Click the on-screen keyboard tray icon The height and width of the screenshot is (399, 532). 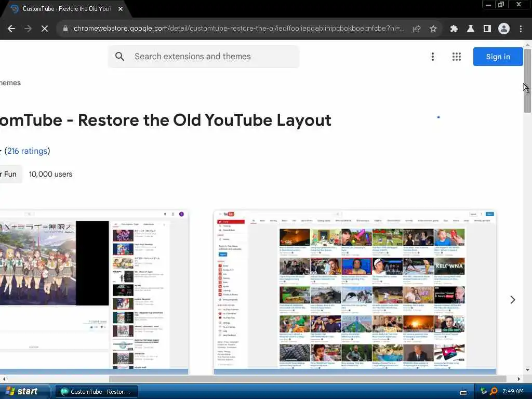[463, 392]
